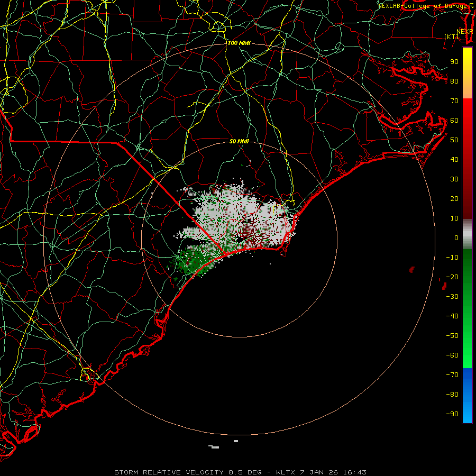
Task: Click the -10 value on the velocity scale
Action: tap(452, 258)
